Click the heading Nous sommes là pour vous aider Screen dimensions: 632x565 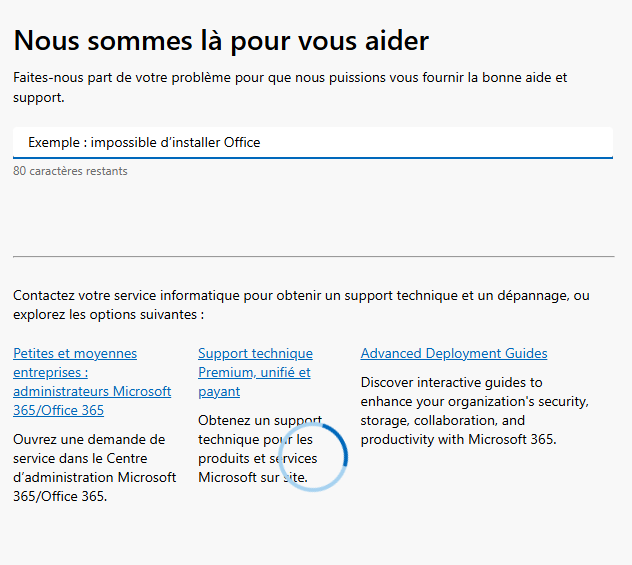[x=221, y=40]
